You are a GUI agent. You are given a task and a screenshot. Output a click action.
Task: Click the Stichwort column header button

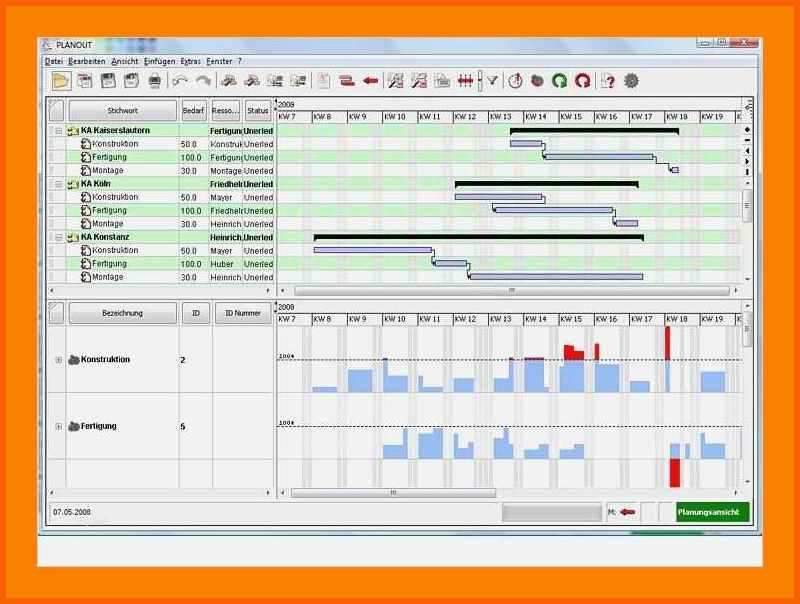click(x=122, y=110)
